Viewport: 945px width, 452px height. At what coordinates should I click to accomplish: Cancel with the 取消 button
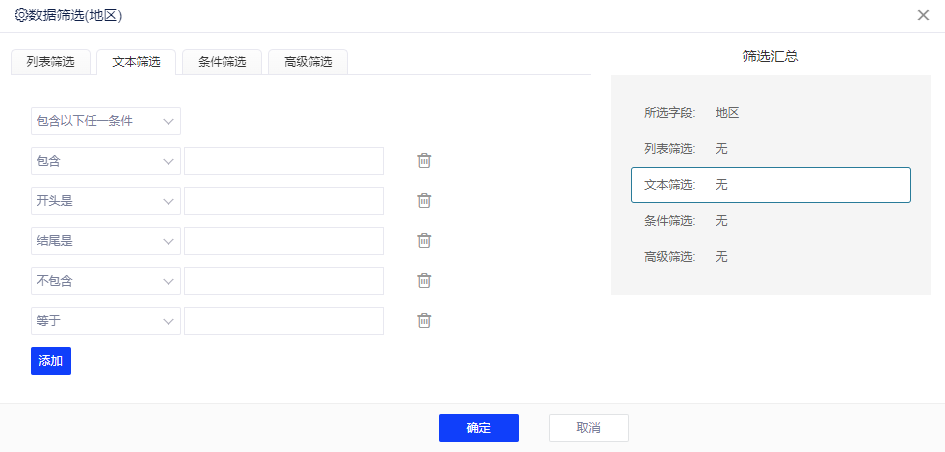pos(588,428)
